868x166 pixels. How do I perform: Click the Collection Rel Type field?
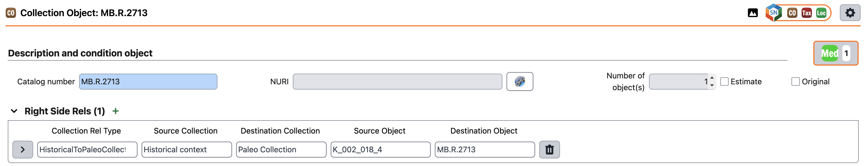click(87, 149)
